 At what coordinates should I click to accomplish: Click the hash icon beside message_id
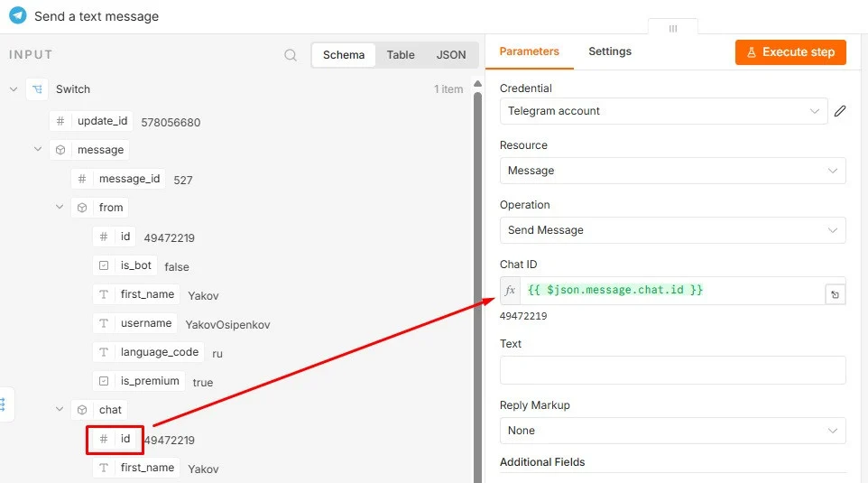coord(82,179)
